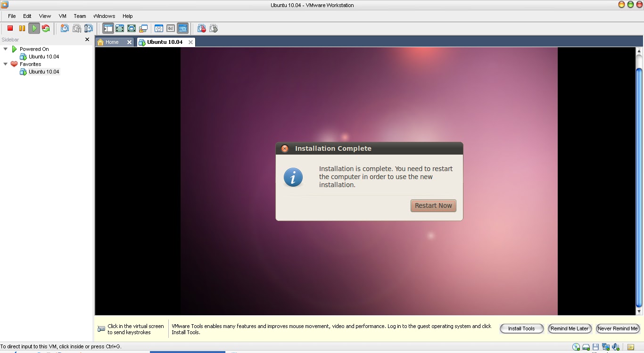Show the summary view toolbar icon
The width and height of the screenshot is (644, 353).
tap(159, 28)
